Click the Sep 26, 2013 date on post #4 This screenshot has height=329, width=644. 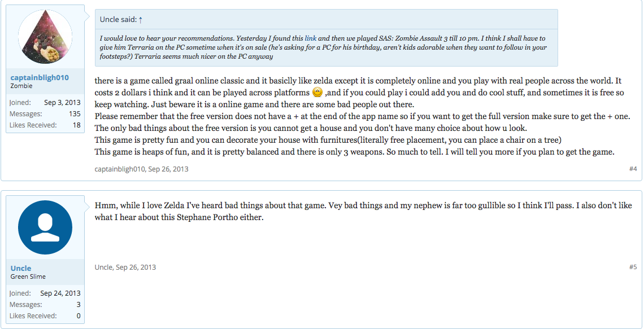(168, 169)
